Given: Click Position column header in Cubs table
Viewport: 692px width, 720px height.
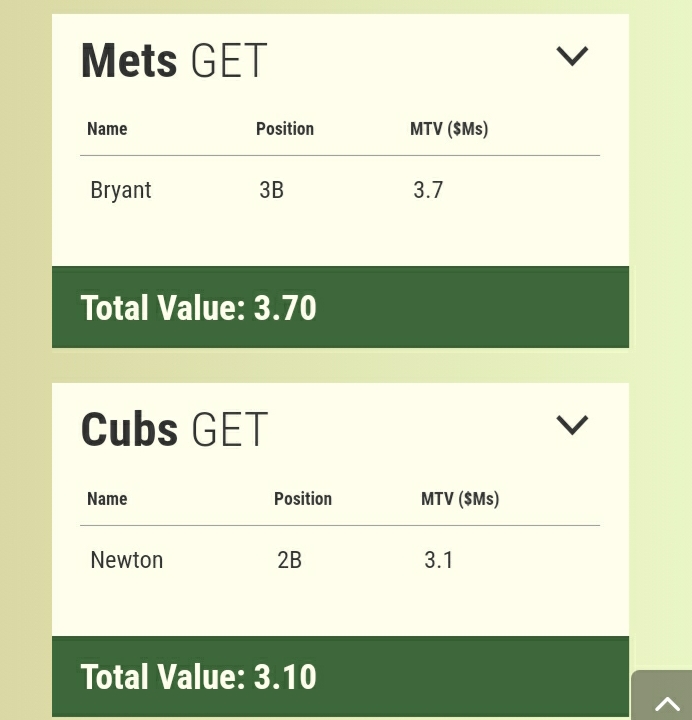Looking at the screenshot, I should [x=303, y=499].
